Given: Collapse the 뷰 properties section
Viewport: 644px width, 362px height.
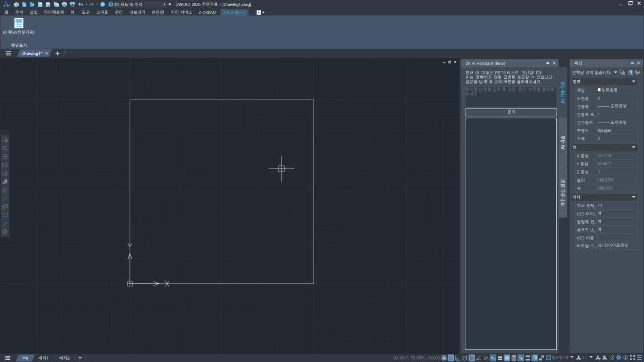Looking at the screenshot, I should pos(634,147).
